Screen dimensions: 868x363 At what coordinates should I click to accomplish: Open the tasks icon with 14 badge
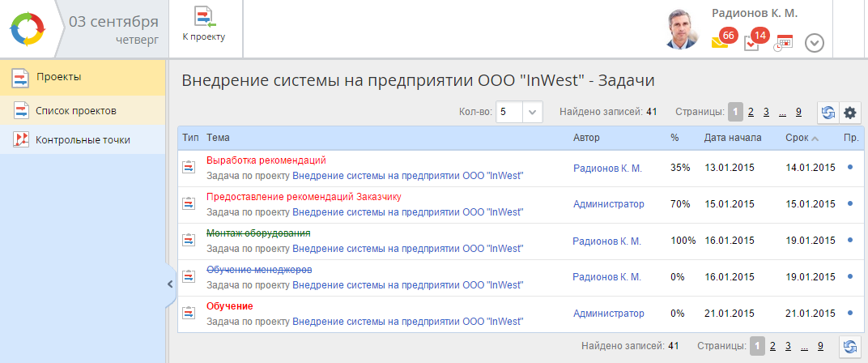[x=751, y=43]
